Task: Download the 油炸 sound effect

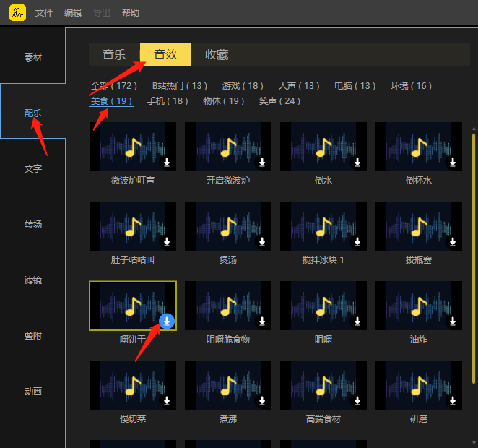Action: (x=453, y=322)
